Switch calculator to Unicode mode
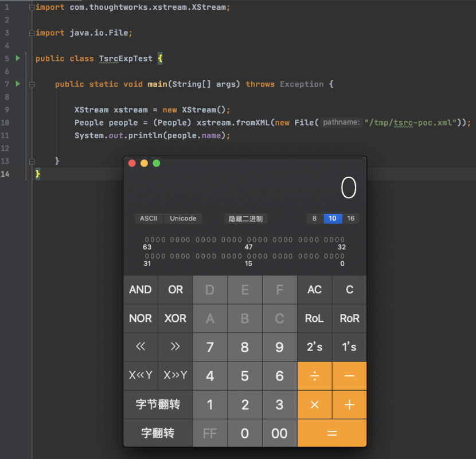This screenshot has width=476, height=459. tap(183, 219)
